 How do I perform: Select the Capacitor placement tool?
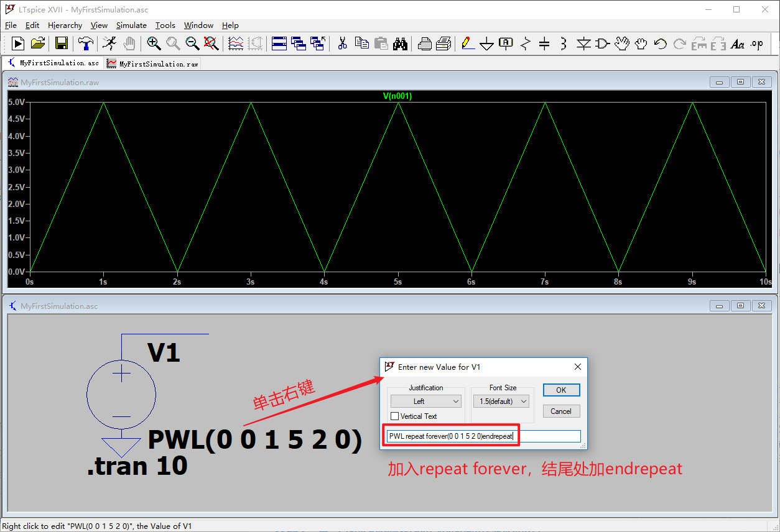tap(544, 44)
